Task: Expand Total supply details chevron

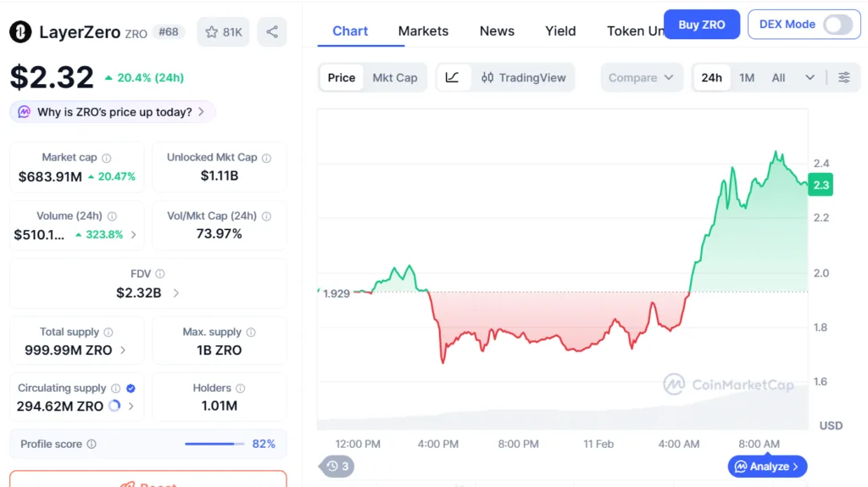Action: click(x=123, y=350)
